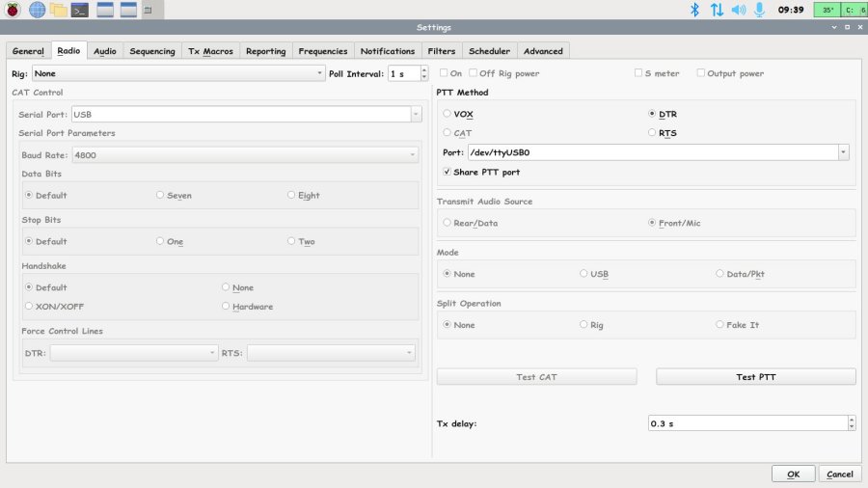Open the Sequencing tab
This screenshot has height=488, width=868.
152,51
